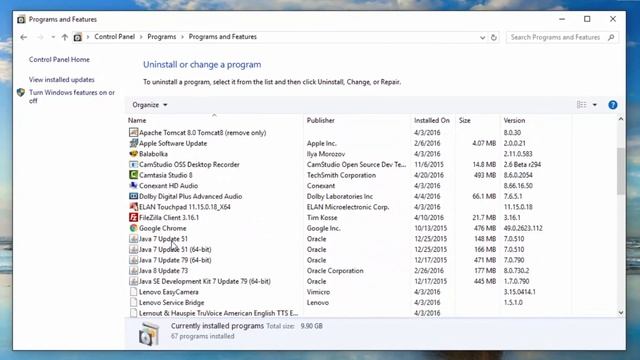Screen dimensions: 640x360
Task: Select the Camtasia Studio 8 icon
Action: pyautogui.click(x=133, y=175)
